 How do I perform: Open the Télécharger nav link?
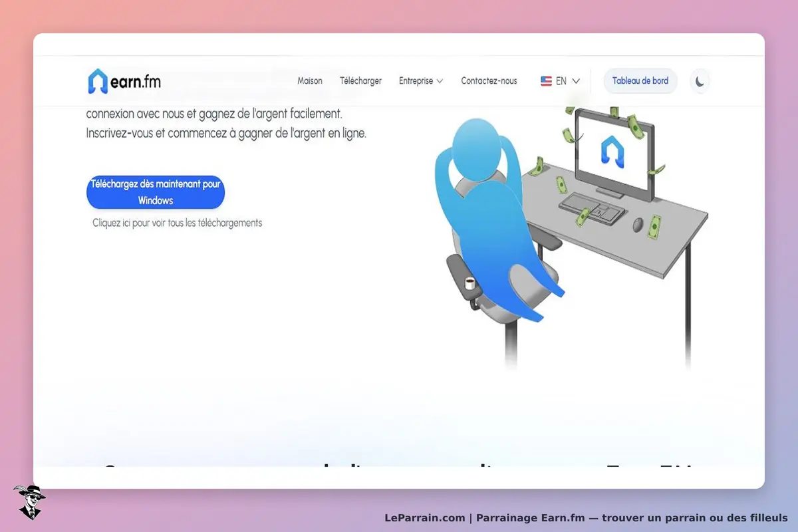click(x=360, y=81)
